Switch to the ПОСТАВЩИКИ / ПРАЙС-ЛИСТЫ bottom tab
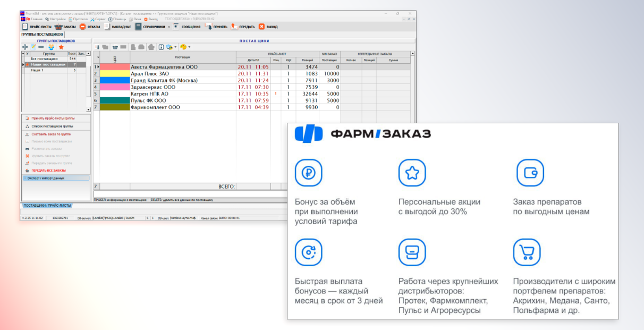The width and height of the screenshot is (644, 330). 47,205
